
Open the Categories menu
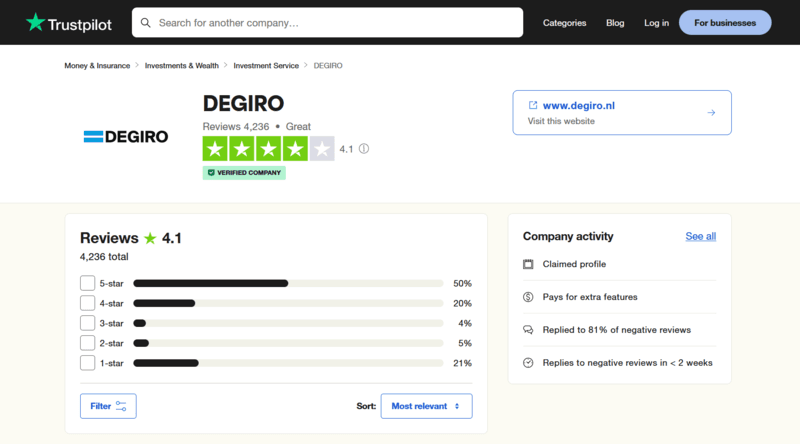pos(564,23)
